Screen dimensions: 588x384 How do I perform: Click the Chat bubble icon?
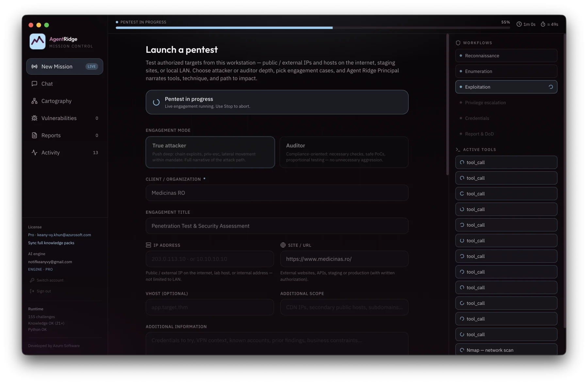pyautogui.click(x=34, y=84)
